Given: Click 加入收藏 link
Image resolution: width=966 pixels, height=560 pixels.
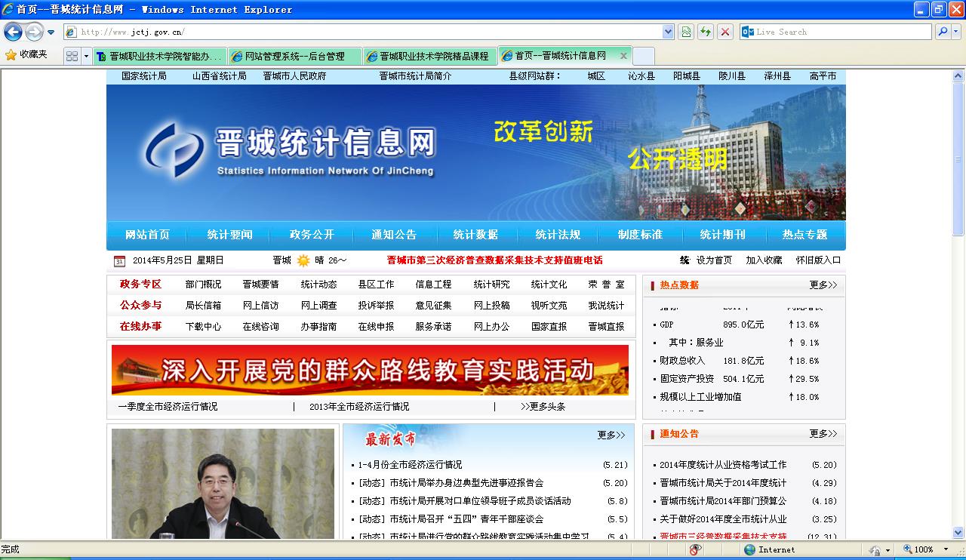Looking at the screenshot, I should (764, 260).
